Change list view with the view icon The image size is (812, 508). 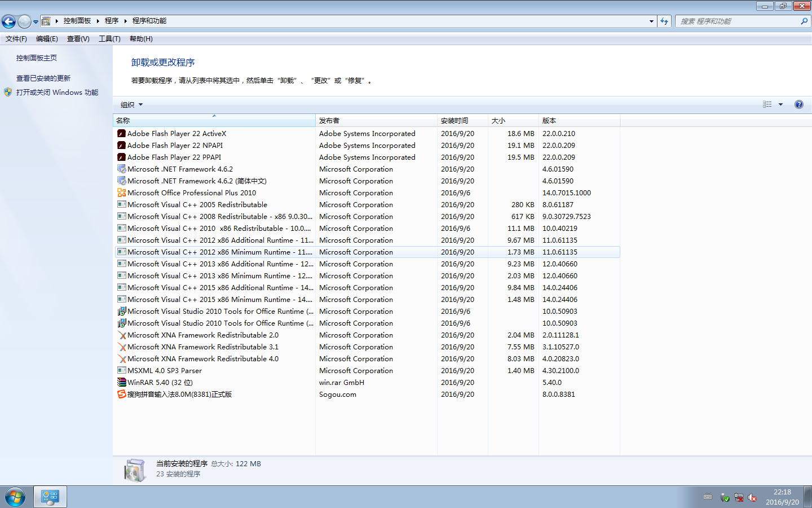[x=767, y=104]
